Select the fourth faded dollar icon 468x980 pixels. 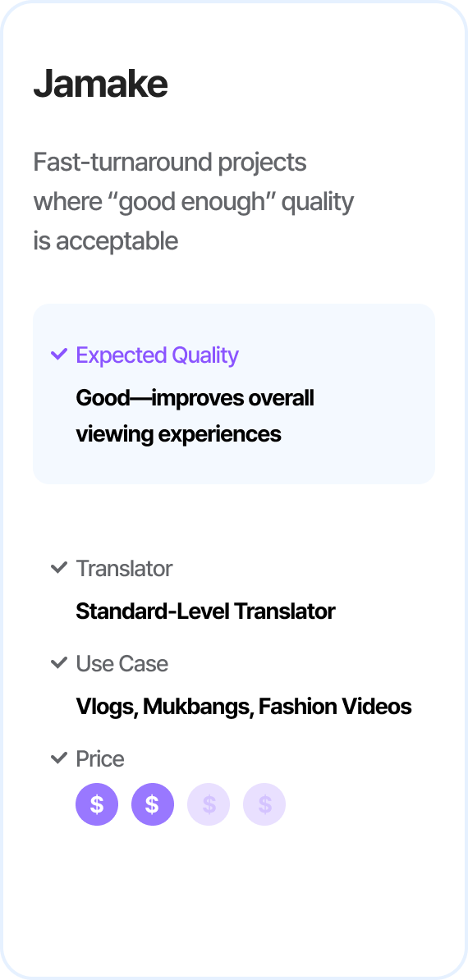click(x=264, y=804)
